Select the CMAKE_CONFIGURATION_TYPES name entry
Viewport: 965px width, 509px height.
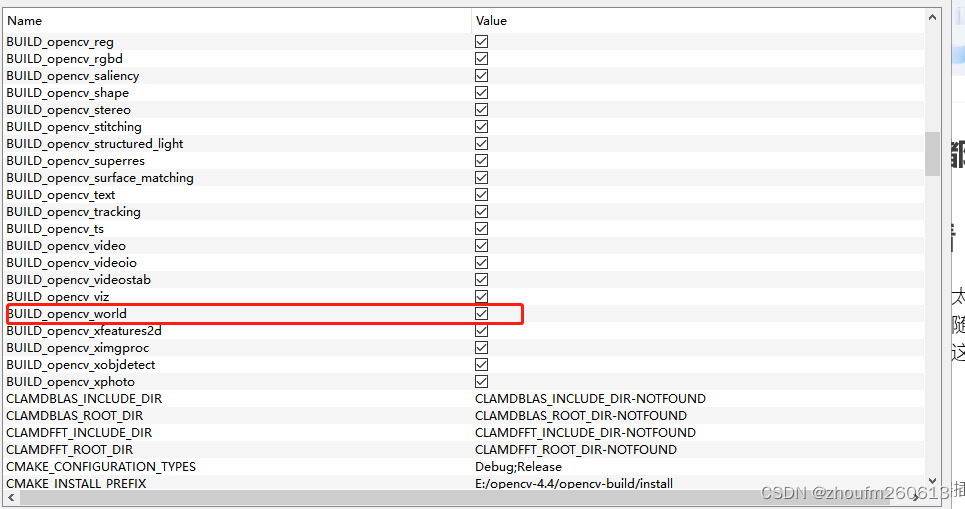click(101, 467)
